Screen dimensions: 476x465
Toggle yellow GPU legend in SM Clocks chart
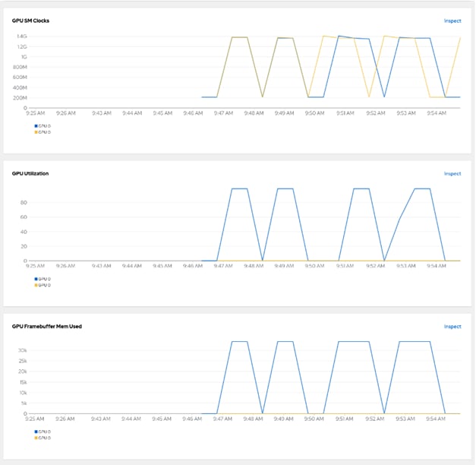(43, 132)
